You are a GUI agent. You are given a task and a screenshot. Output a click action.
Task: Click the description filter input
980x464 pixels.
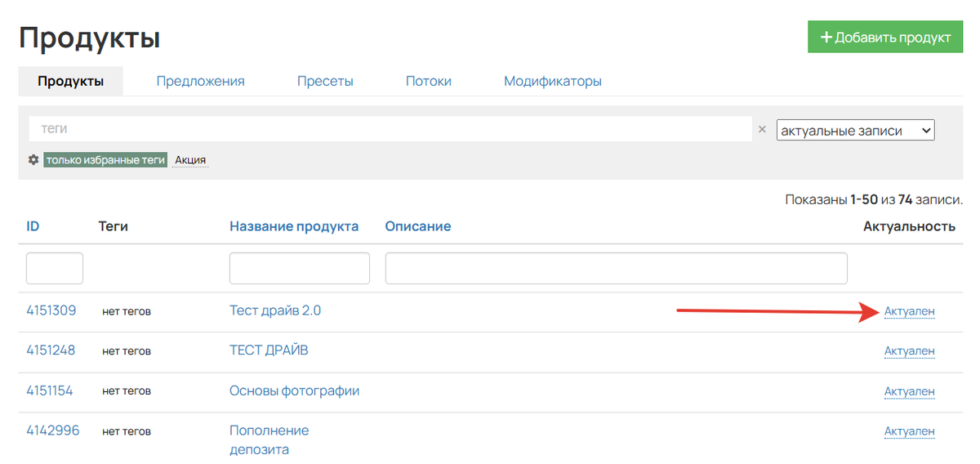617,268
